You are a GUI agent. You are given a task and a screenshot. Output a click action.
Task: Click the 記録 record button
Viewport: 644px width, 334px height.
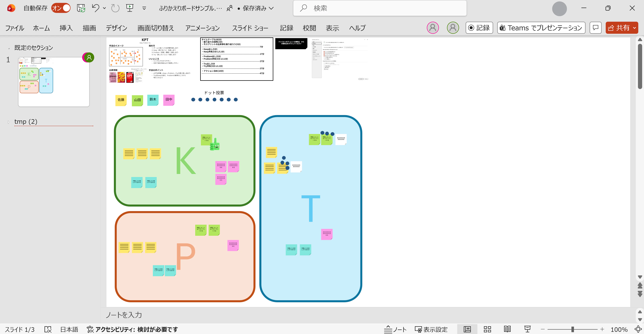click(x=479, y=28)
